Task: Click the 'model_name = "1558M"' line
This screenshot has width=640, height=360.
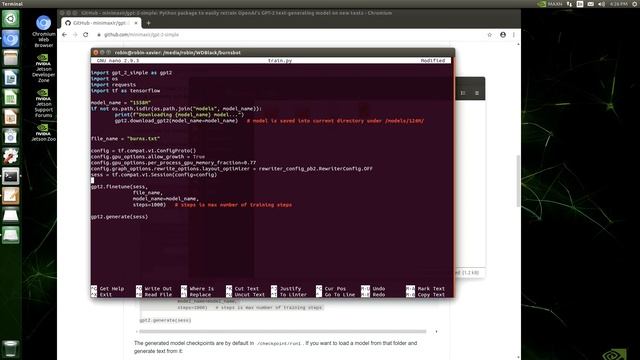Action: click(120, 103)
